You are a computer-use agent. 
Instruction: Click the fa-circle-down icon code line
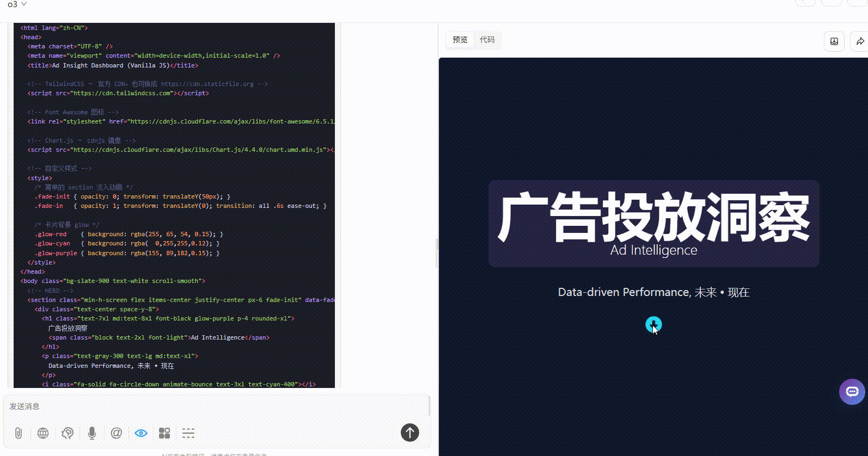click(x=179, y=384)
